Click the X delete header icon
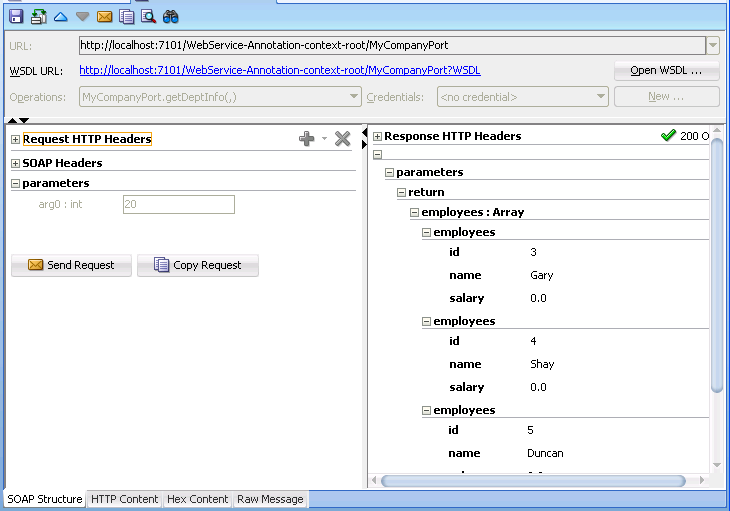Viewport: 730px width, 511px height. (x=342, y=138)
